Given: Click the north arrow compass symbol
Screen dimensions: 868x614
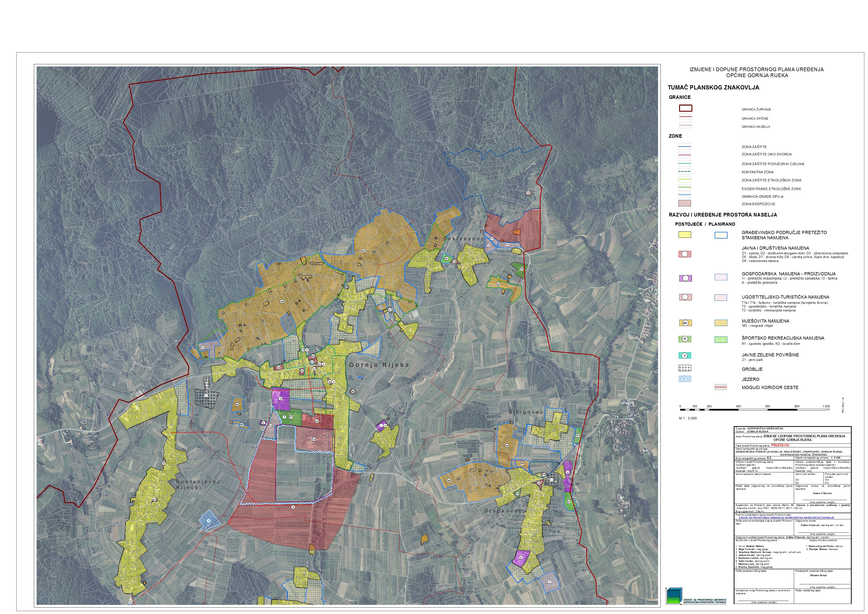Looking at the screenshot, I should (843, 405).
